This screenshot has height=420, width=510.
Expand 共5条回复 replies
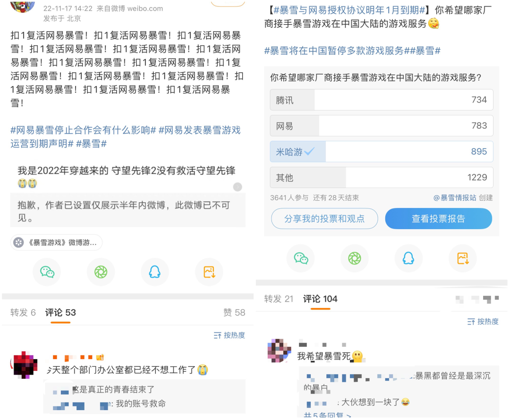pyautogui.click(x=327, y=415)
